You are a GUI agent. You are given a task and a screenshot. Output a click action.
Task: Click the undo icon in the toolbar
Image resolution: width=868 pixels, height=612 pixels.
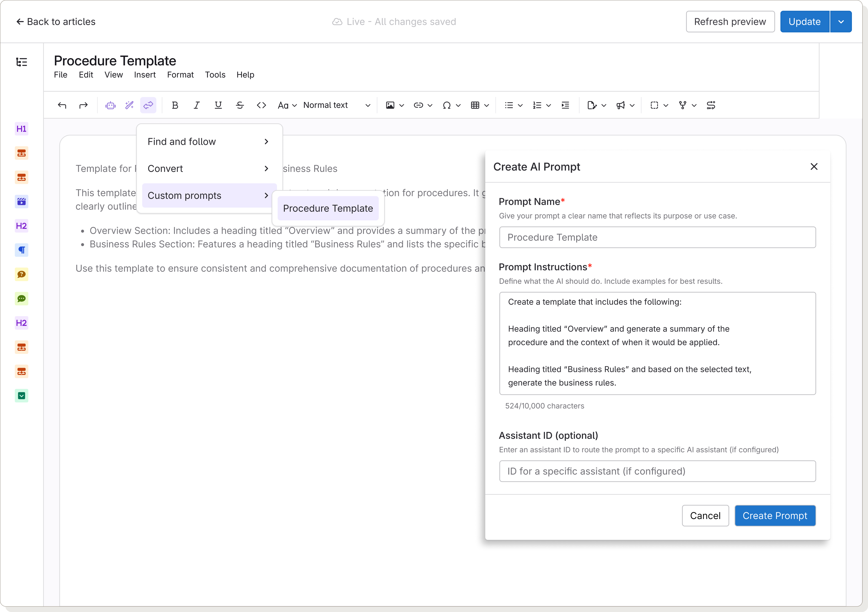62,105
